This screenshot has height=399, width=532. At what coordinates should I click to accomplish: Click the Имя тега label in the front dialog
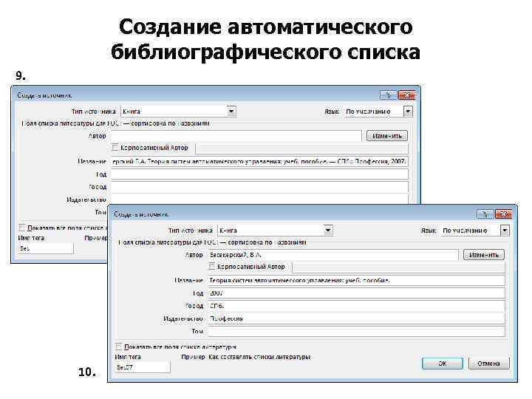point(128,357)
